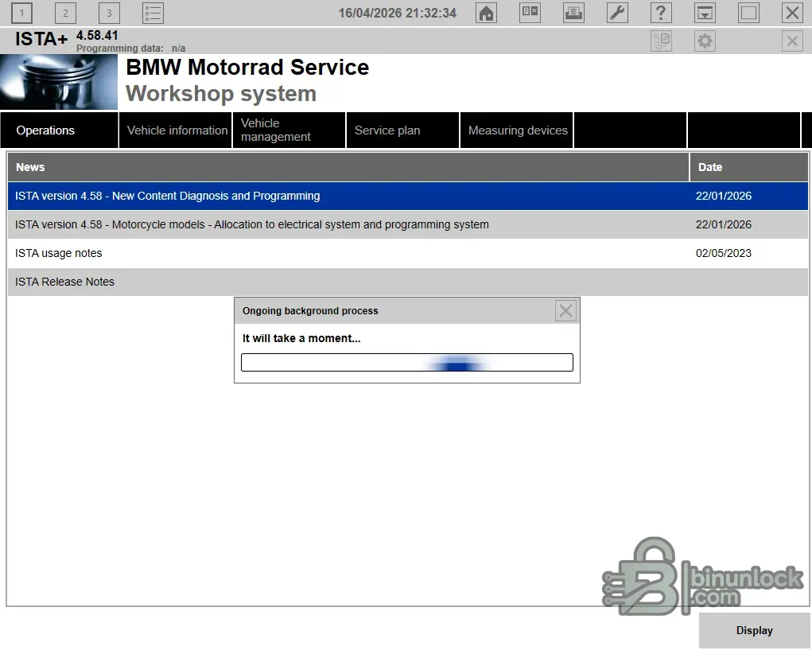Click the grayed-out gear icon
Viewport: 812px width, 650px height.
(x=705, y=41)
